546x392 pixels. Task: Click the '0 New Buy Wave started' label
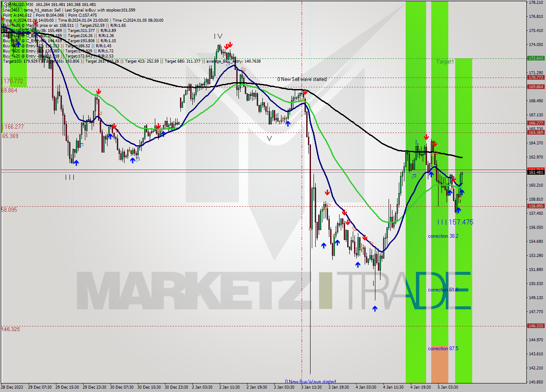pyautogui.click(x=311, y=382)
